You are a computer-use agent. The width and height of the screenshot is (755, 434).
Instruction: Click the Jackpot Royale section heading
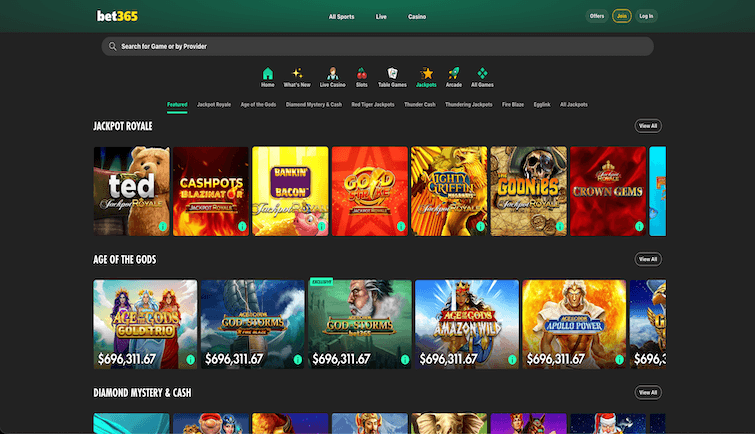pyautogui.click(x=123, y=126)
